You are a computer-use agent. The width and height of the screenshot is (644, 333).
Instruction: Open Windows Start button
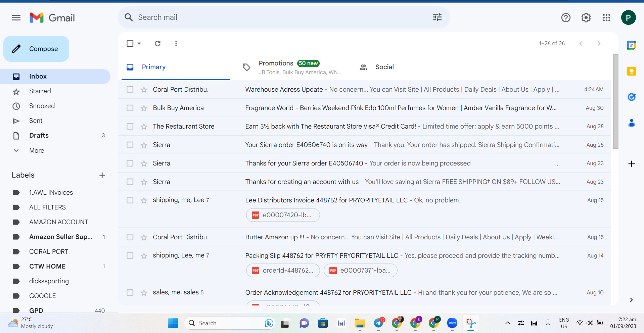tap(173, 323)
